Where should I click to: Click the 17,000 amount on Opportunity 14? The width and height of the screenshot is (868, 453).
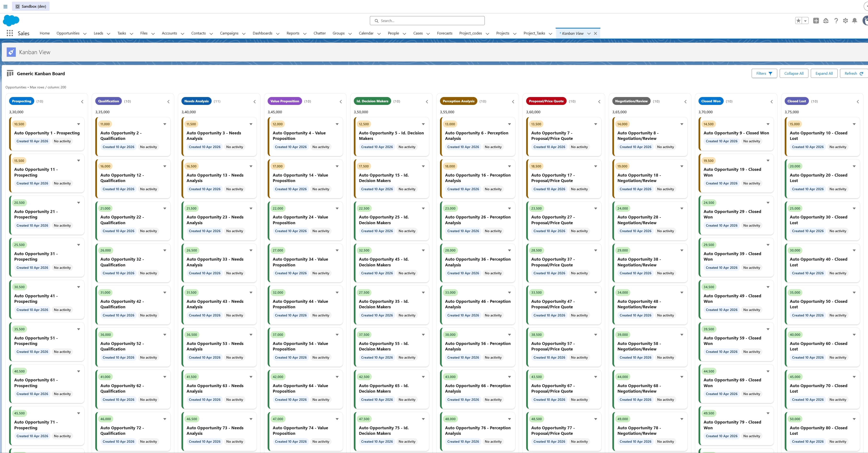click(x=278, y=166)
